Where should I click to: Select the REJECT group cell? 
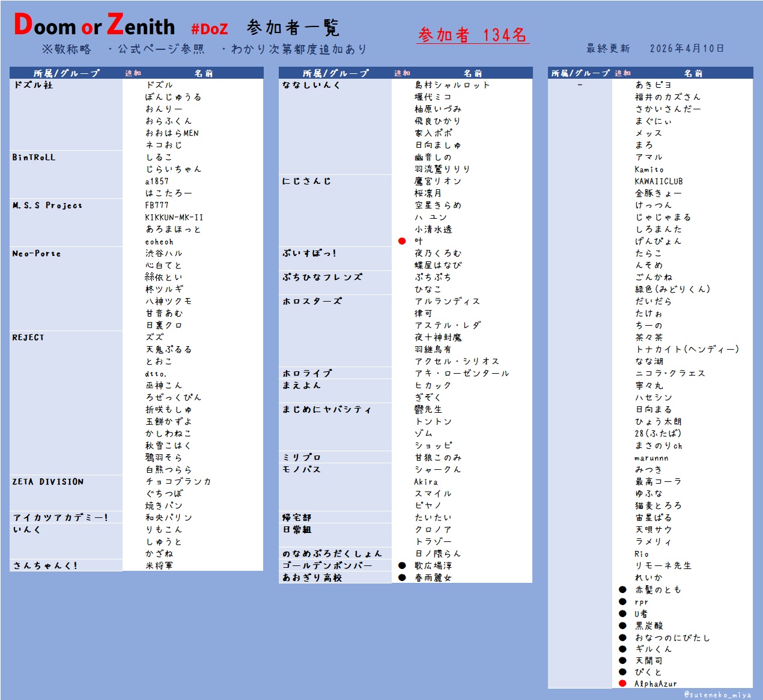click(66, 403)
